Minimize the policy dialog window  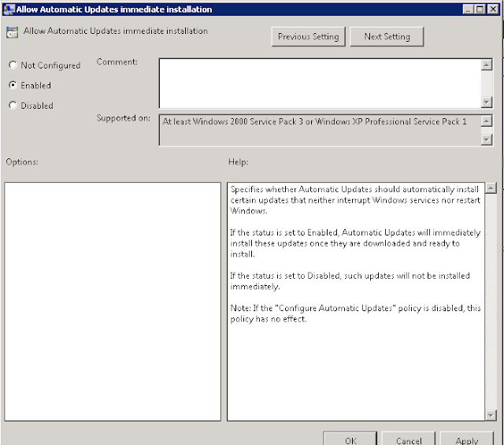pos(468,9)
